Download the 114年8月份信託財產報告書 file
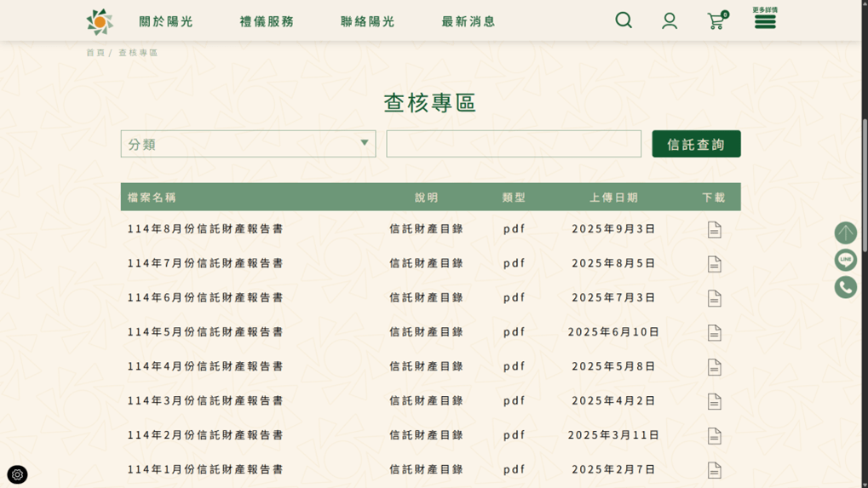Screen dimensions: 868x488 point(714,230)
